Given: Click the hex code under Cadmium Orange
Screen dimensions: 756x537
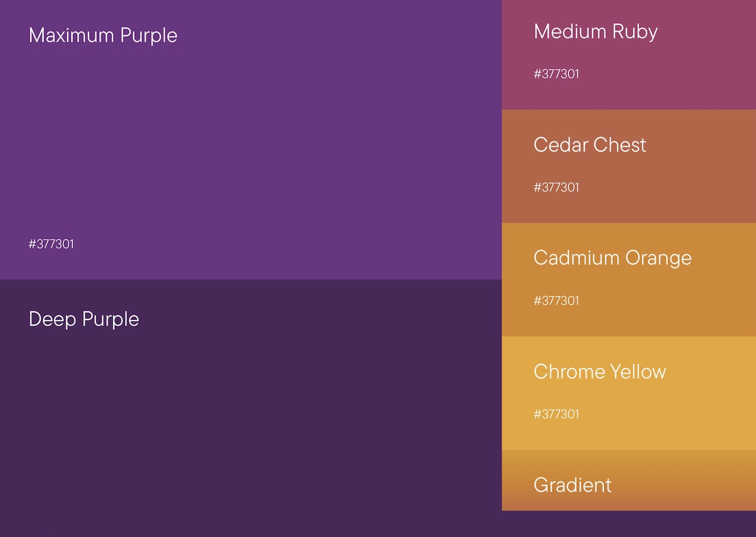Looking at the screenshot, I should click(556, 301).
